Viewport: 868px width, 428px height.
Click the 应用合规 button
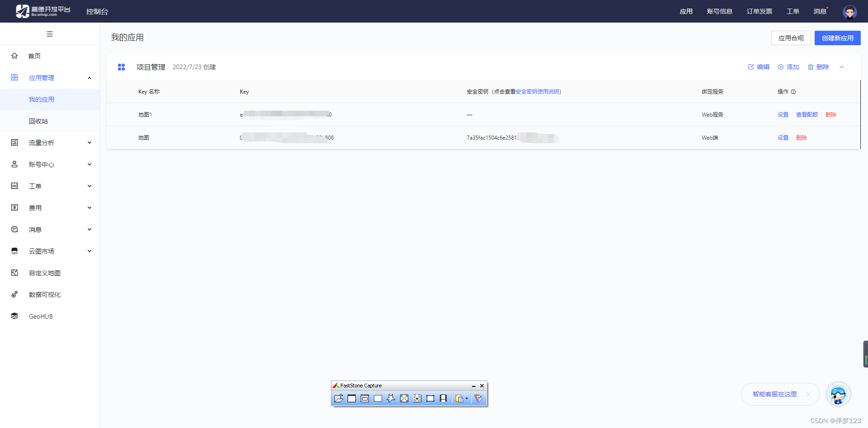pos(791,38)
